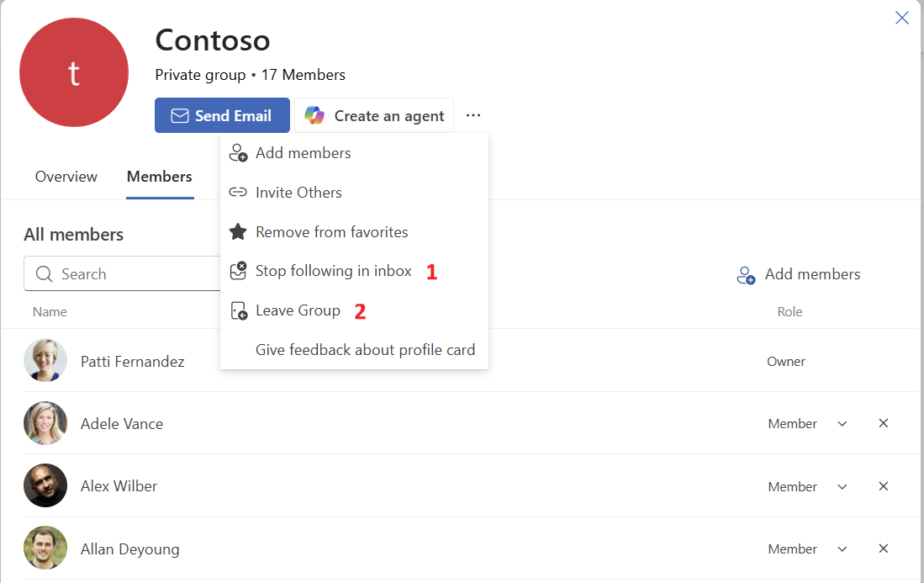
Task: Expand the role dropdown for Allan Deyoung
Action: click(842, 549)
